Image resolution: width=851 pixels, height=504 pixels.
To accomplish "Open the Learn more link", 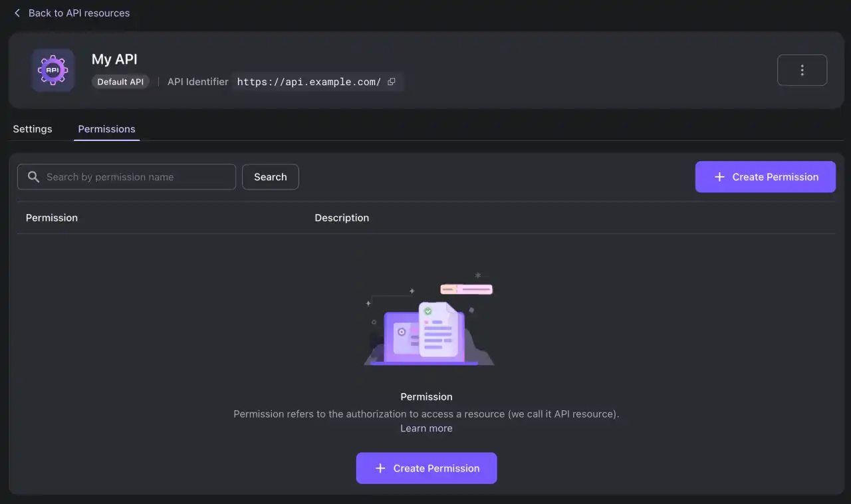I will [x=426, y=428].
